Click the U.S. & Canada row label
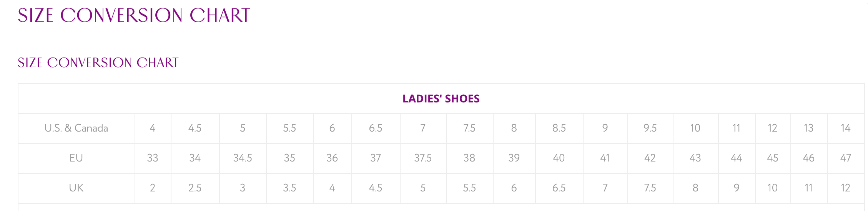 76,128
